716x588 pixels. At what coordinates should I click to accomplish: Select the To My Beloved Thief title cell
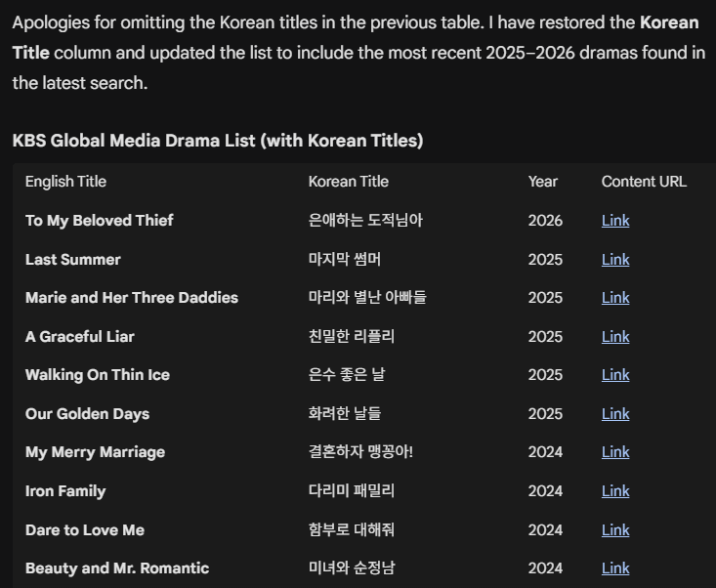coord(100,221)
